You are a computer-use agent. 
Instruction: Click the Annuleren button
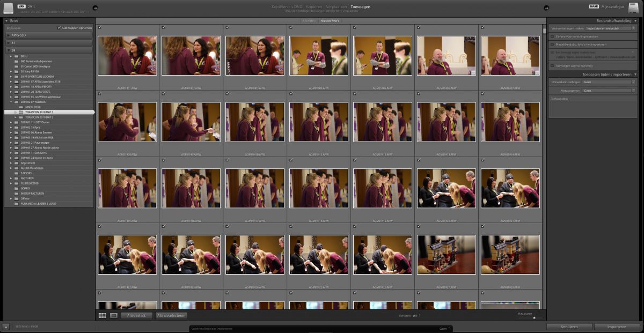tap(569, 327)
